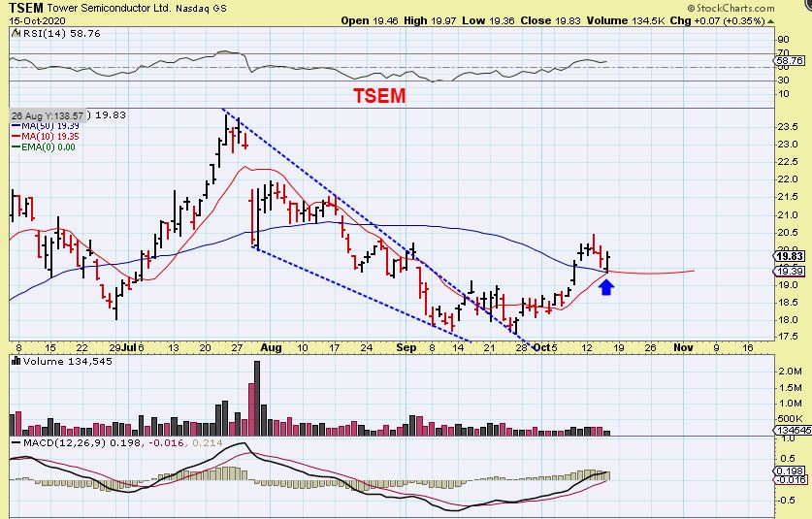The width and height of the screenshot is (812, 519).
Task: Click the tallest volume bar in early August
Action: coord(257,398)
